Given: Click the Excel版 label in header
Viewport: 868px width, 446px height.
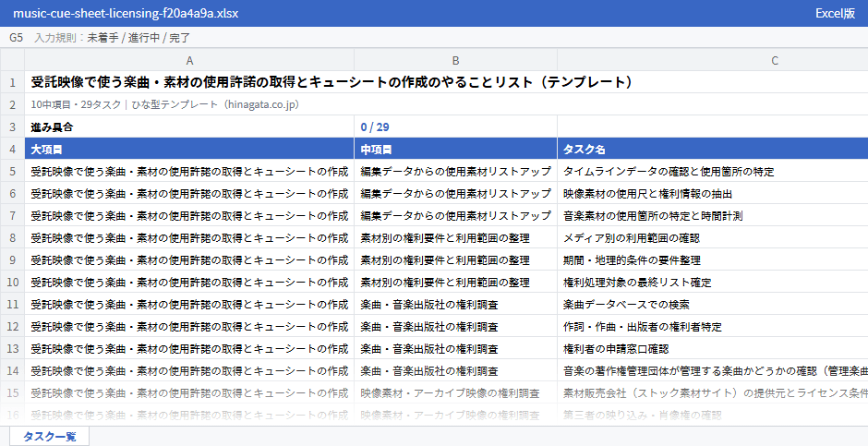Looking at the screenshot, I should pos(835,13).
